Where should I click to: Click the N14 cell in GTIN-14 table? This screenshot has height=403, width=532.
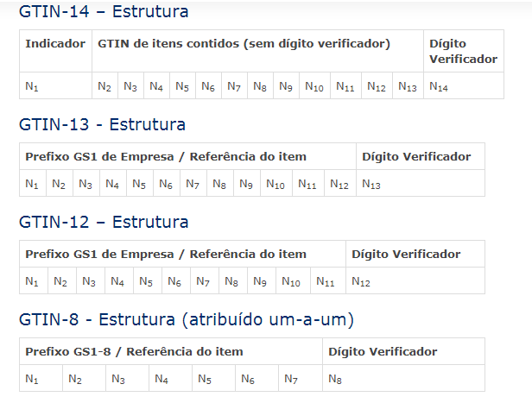(x=439, y=86)
